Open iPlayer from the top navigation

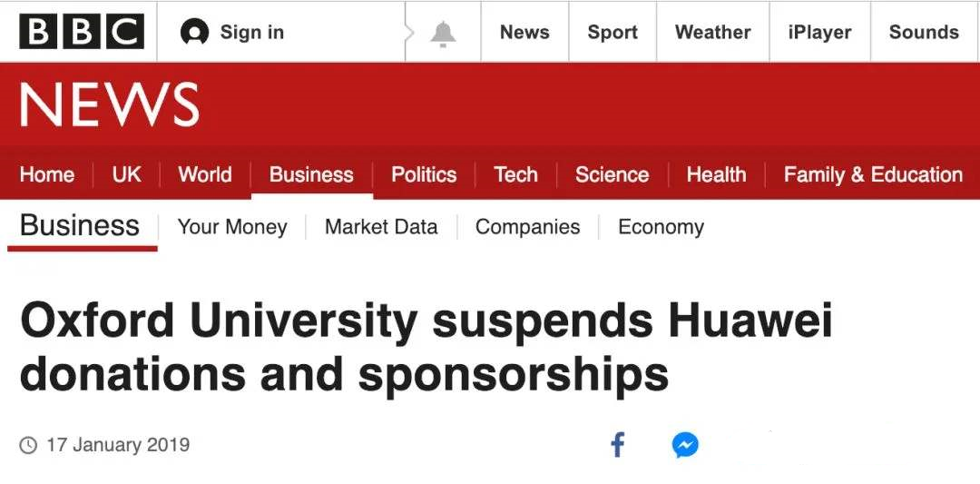(819, 32)
